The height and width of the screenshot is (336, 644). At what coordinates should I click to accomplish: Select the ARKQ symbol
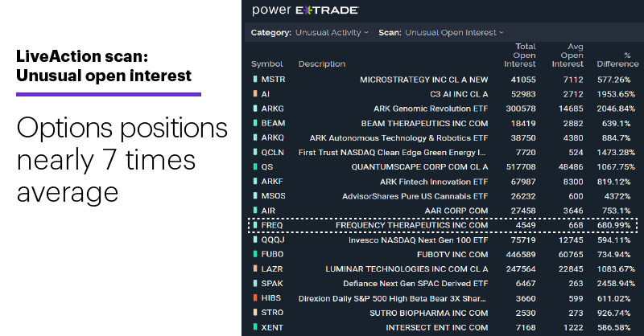272,137
